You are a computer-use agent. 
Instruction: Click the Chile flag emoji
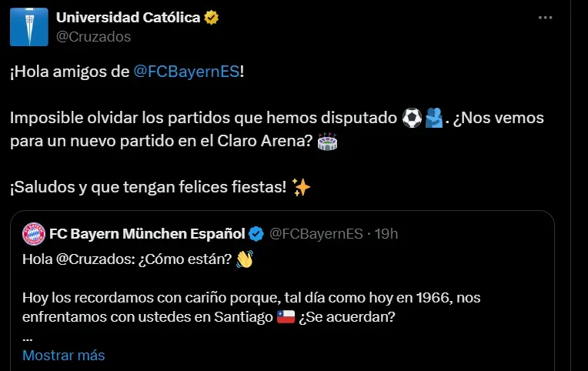tap(286, 317)
